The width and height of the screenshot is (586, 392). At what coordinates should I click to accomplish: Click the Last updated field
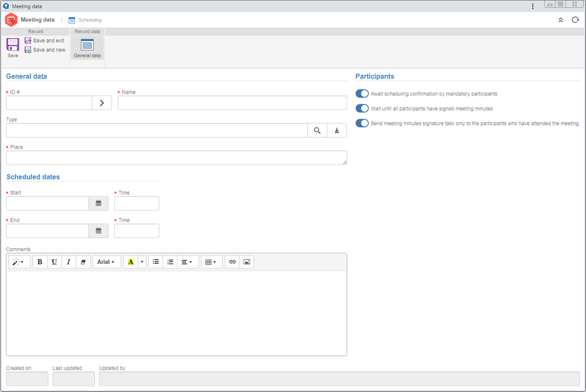(x=74, y=379)
